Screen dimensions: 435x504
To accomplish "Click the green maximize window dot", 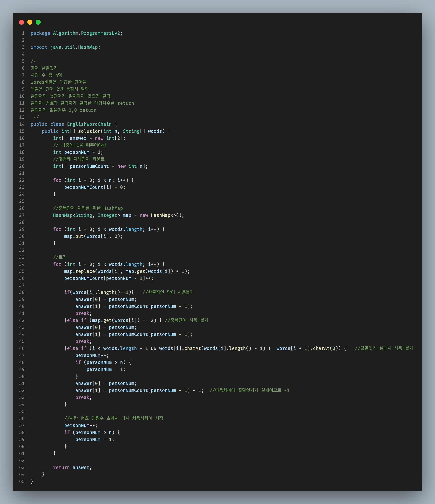I will [38, 22].
